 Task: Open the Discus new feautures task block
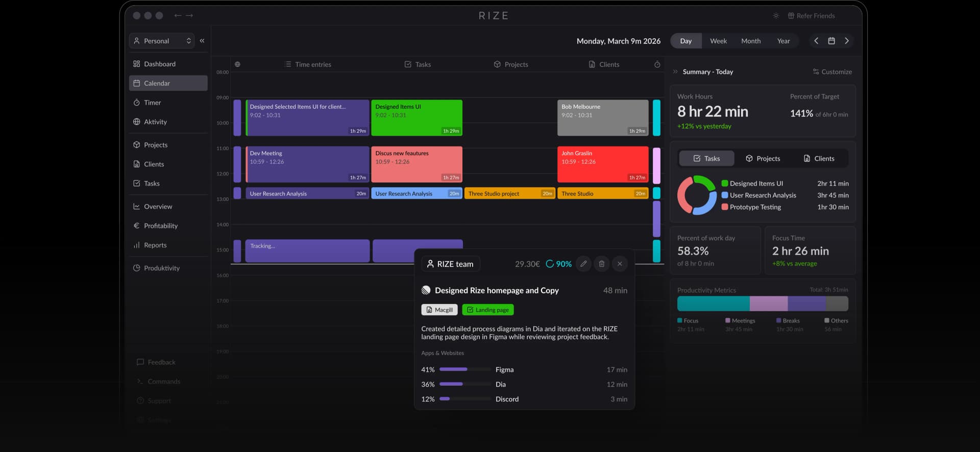click(417, 164)
